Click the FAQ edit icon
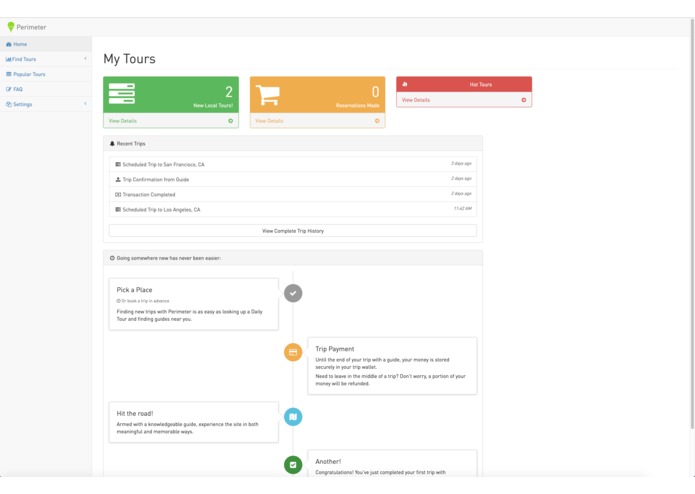The image size is (695, 494). tap(9, 89)
